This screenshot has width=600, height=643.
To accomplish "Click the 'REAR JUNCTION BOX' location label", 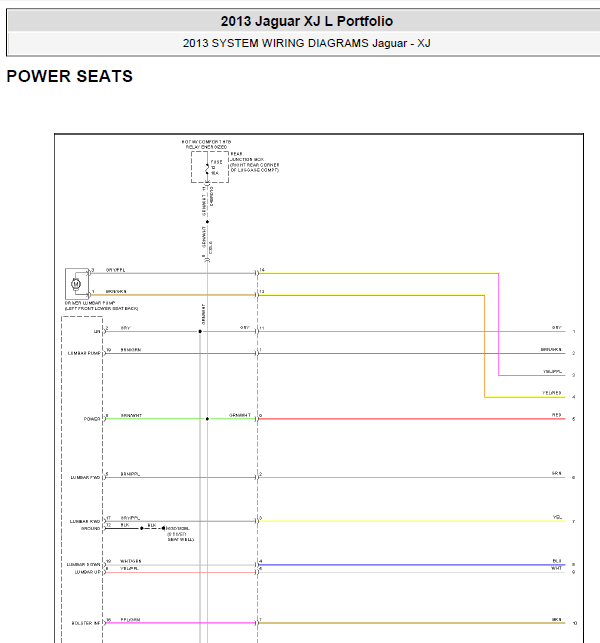I will [x=254, y=162].
